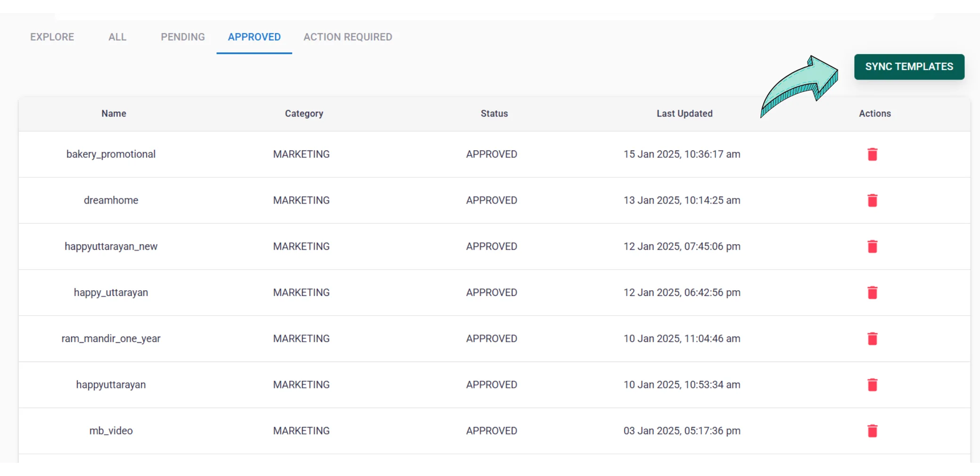Go to the Action Required tab
980x476 pixels.
point(348,37)
